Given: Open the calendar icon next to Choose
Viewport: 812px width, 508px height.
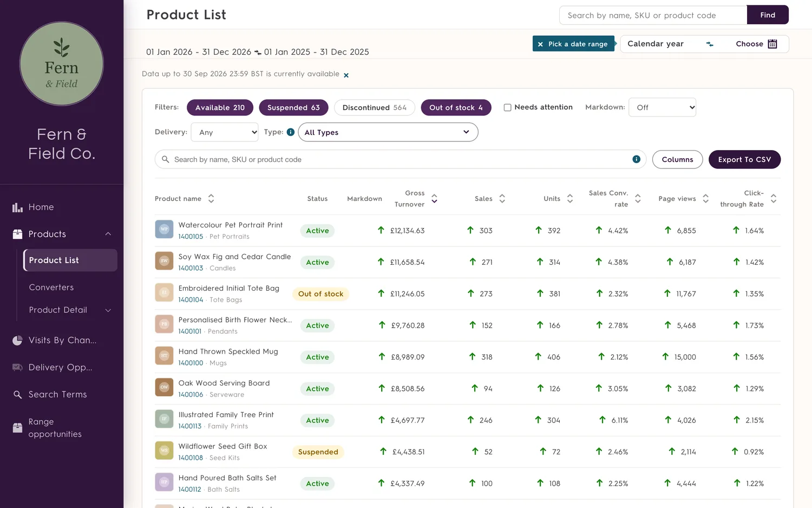Looking at the screenshot, I should [x=772, y=44].
